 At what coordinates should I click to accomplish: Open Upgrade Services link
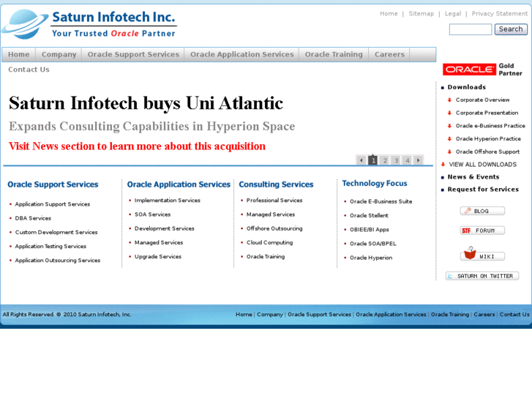(x=158, y=256)
